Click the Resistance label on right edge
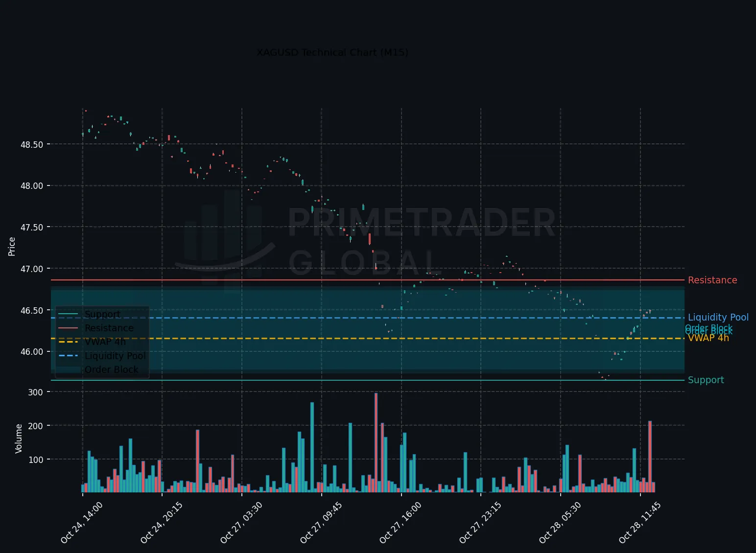Screen dimensions: 756x553 712,280
